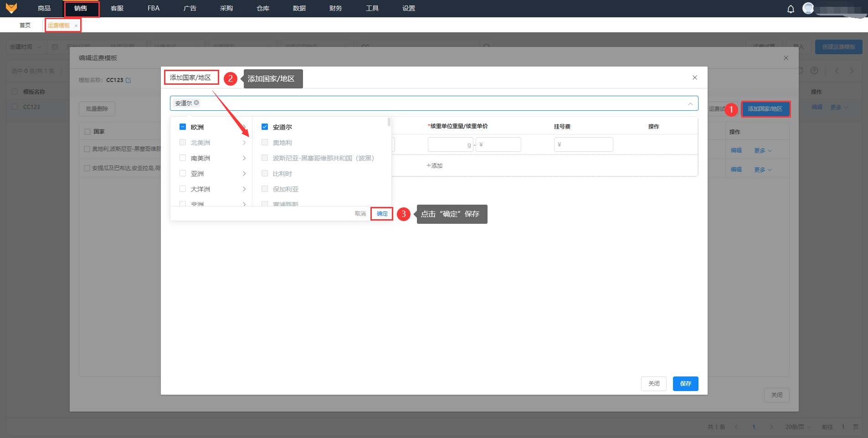Check the 亚洲 checkbox

pyautogui.click(x=183, y=173)
